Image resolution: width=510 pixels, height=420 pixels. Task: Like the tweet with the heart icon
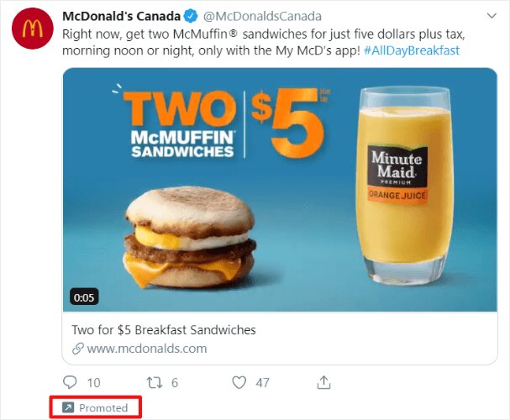[x=239, y=382]
